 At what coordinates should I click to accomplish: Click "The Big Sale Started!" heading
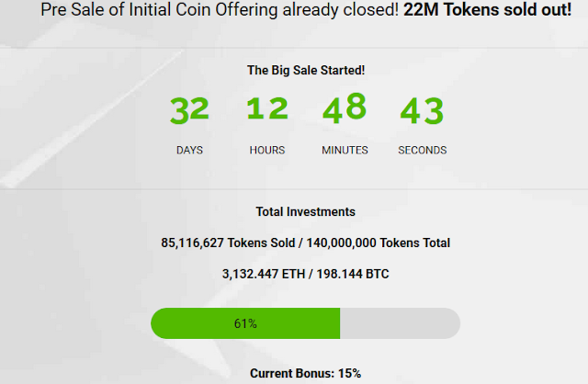(306, 70)
